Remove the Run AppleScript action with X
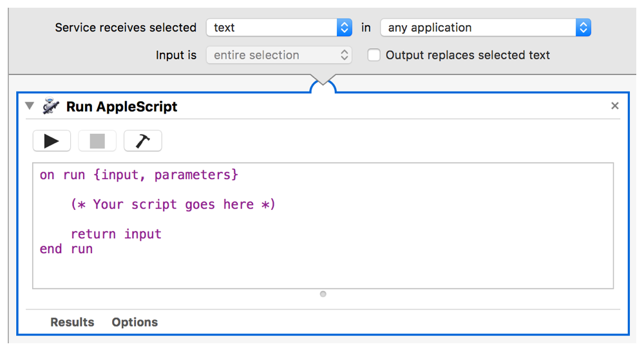The height and width of the screenshot is (351, 644). [615, 106]
